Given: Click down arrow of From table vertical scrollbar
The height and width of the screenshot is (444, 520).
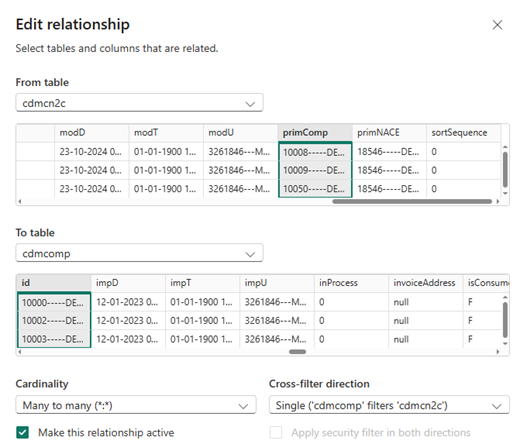Looking at the screenshot, I should (x=505, y=193).
